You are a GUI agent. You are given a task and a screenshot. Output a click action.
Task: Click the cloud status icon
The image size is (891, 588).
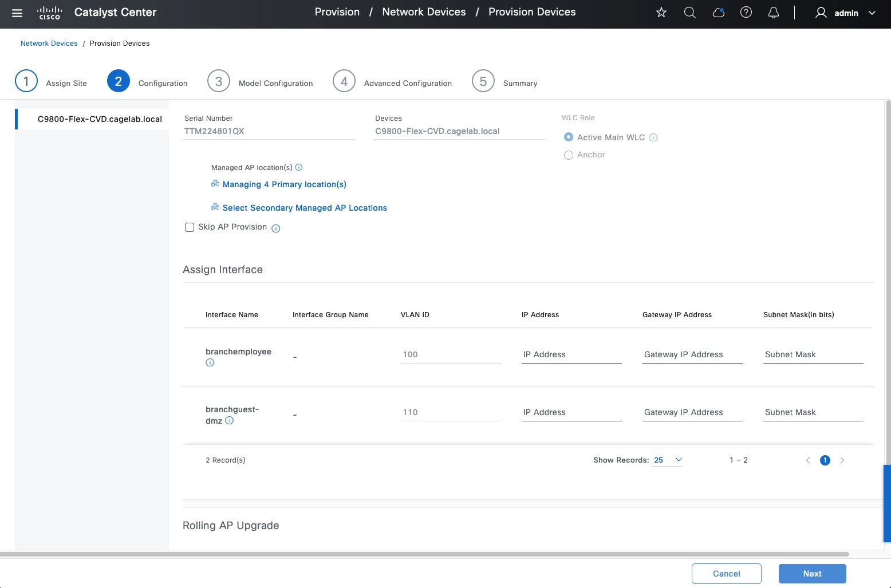click(718, 13)
